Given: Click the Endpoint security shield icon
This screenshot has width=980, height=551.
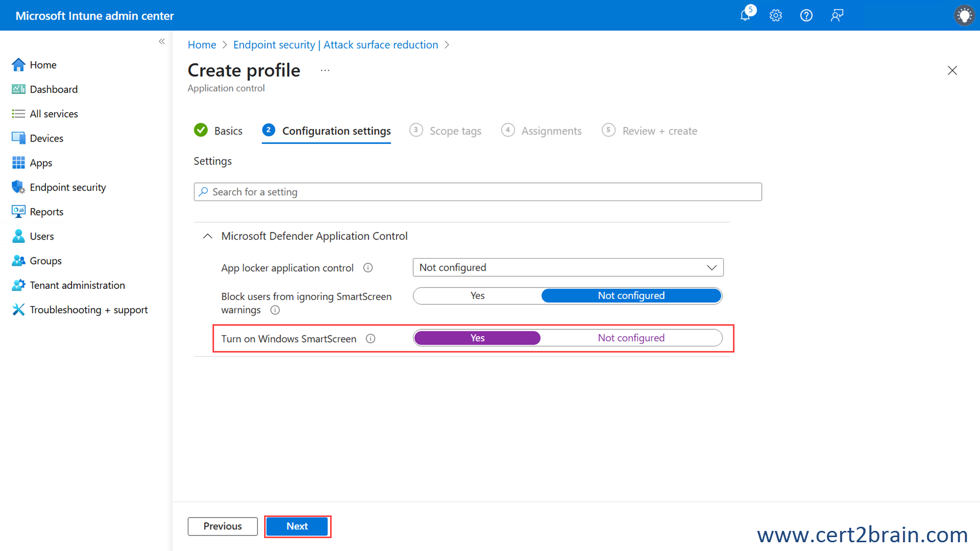Looking at the screenshot, I should [x=19, y=187].
